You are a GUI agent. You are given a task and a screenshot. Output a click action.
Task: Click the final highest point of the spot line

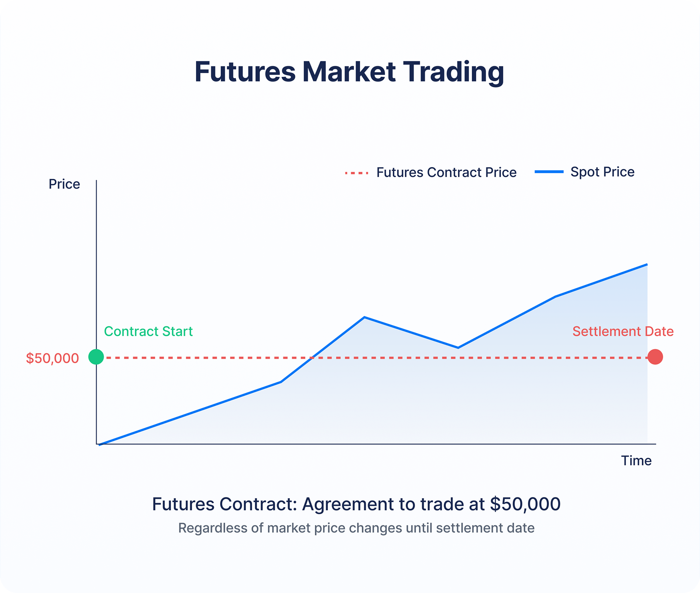[x=647, y=265]
